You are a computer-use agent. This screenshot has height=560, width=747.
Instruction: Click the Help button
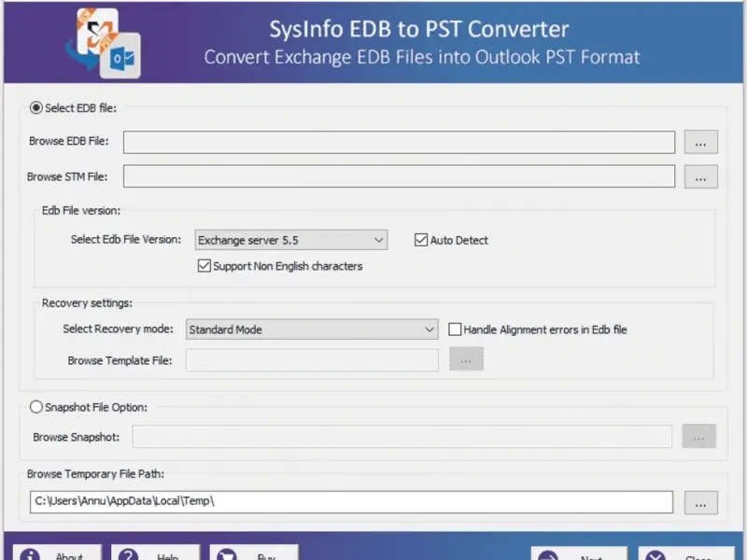pyautogui.click(x=155, y=553)
